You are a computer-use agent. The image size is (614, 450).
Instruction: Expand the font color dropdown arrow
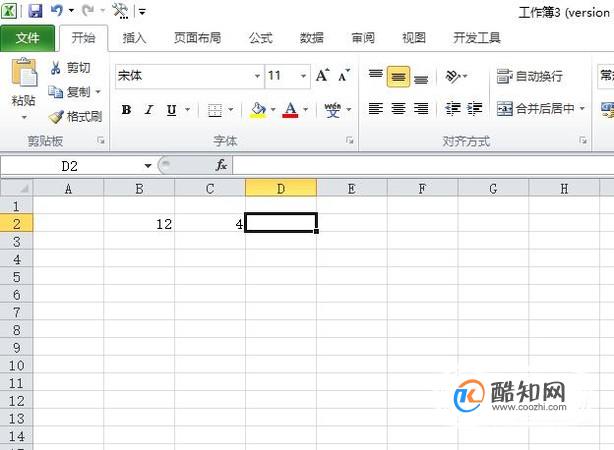305,110
